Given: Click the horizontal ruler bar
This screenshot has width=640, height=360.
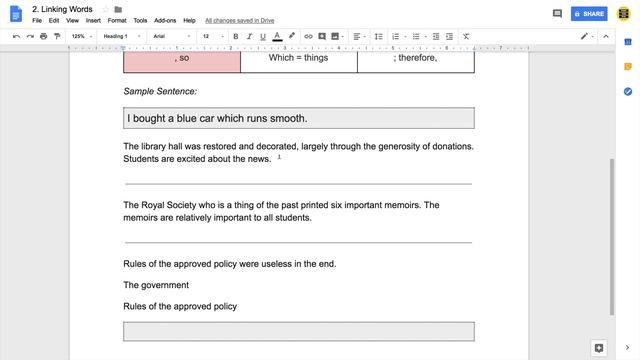Looking at the screenshot, I should [x=299, y=48].
